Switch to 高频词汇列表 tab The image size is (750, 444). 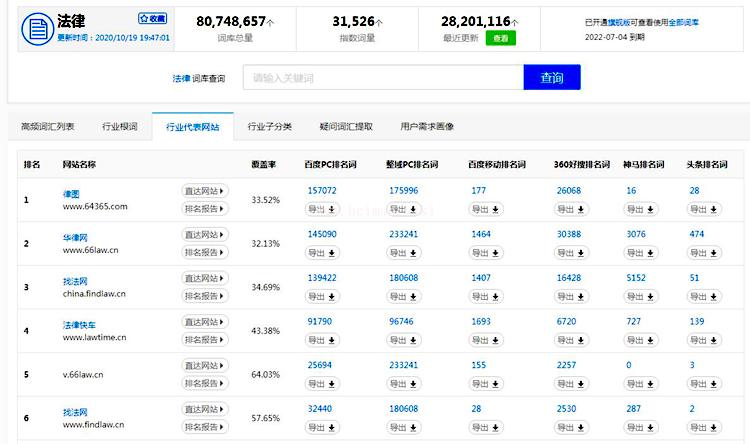click(48, 127)
